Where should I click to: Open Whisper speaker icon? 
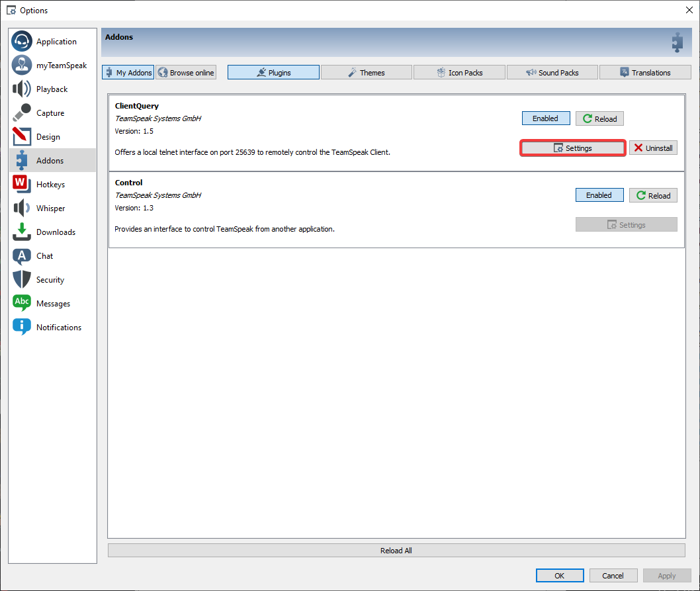[x=21, y=208]
